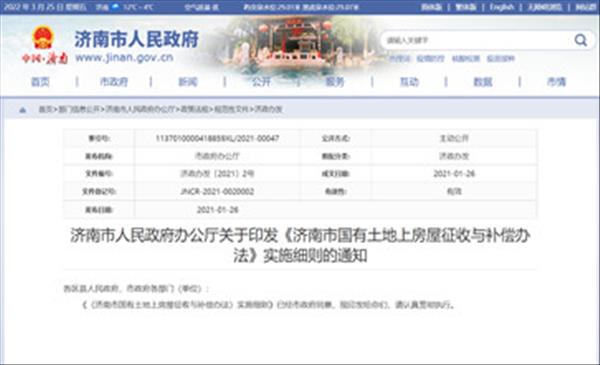Click 济南办发 at the breadcrumb end
Image resolution: width=600 pixels, height=365 pixels.
(268, 109)
